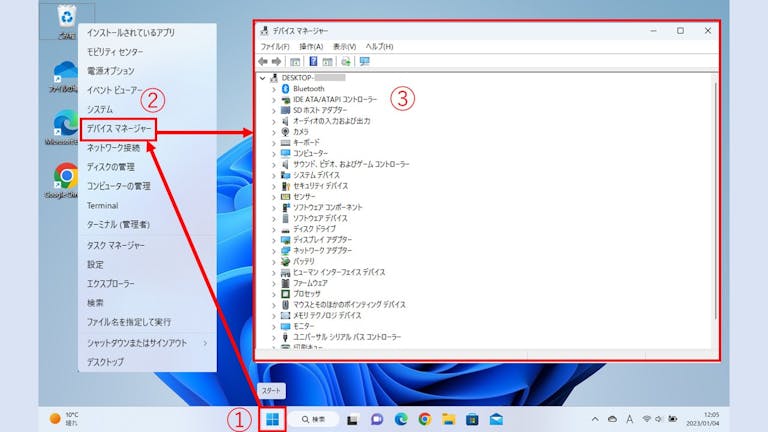This screenshot has height=432, width=768.
Task: Open the 表示(V) menu
Action: pyautogui.click(x=344, y=47)
